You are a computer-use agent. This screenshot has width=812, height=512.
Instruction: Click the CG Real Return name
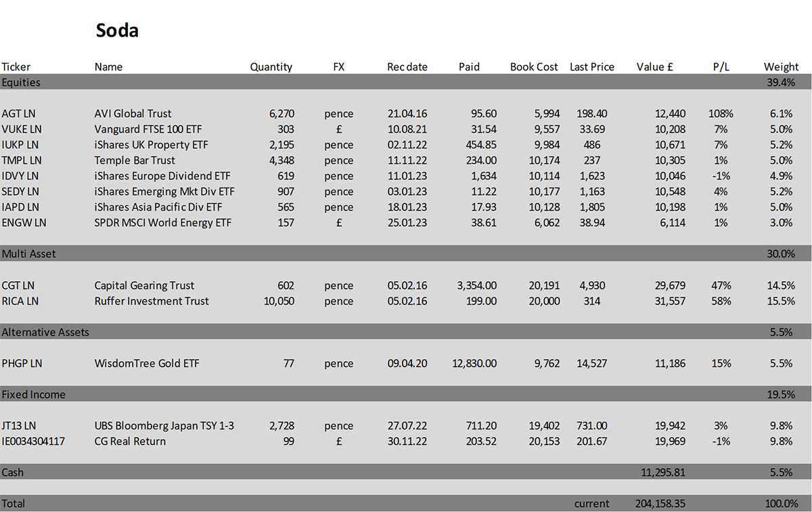[x=130, y=441]
